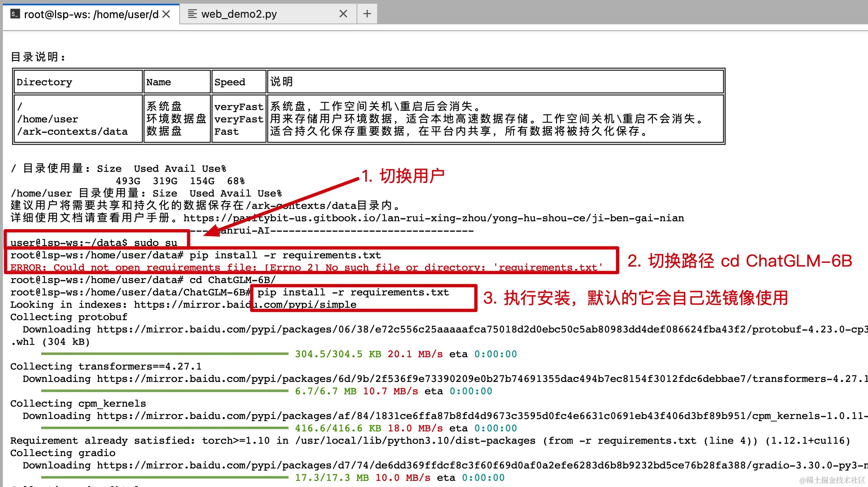Click the cpm_kernels download progress bar
This screenshot has width=868, height=487.
point(165,428)
